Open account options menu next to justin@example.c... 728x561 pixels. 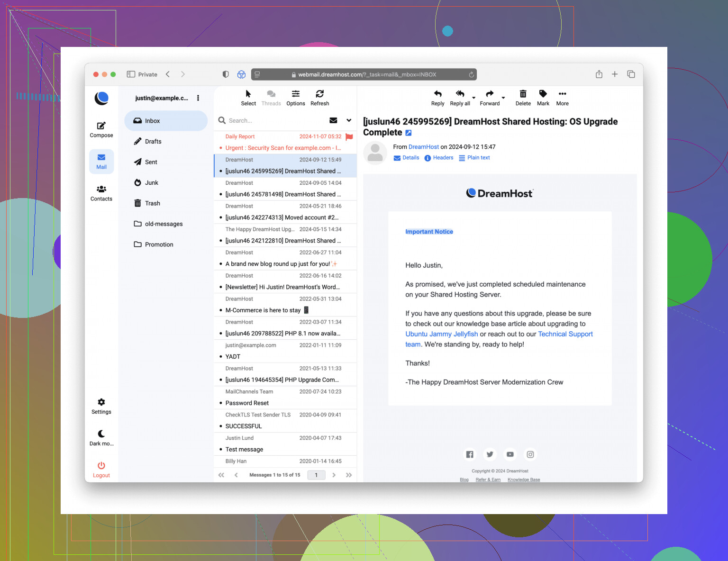[198, 98]
